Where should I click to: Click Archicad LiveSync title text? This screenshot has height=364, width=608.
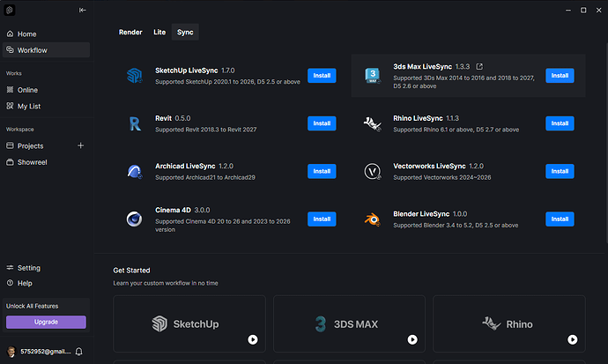[185, 166]
